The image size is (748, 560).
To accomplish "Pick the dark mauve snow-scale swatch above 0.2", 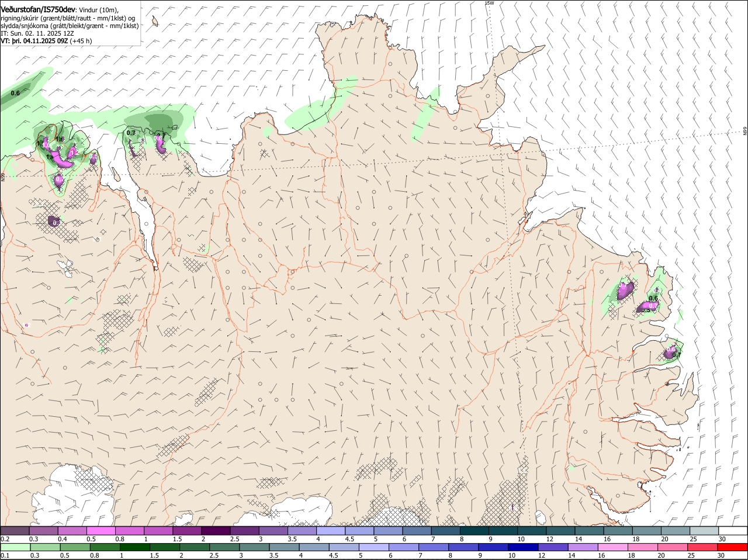I will tap(15, 531).
